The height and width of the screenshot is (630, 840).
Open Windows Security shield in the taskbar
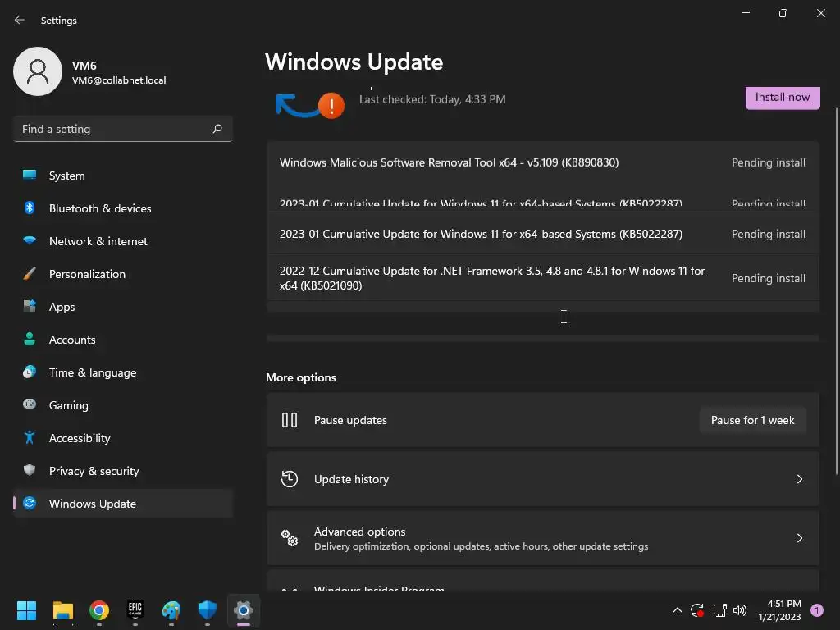tap(208, 610)
